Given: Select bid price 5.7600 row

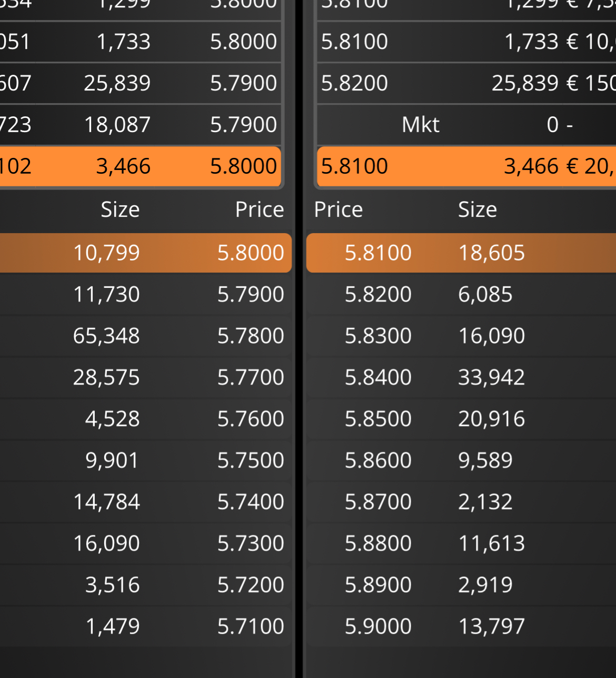Looking at the screenshot, I should [x=146, y=419].
